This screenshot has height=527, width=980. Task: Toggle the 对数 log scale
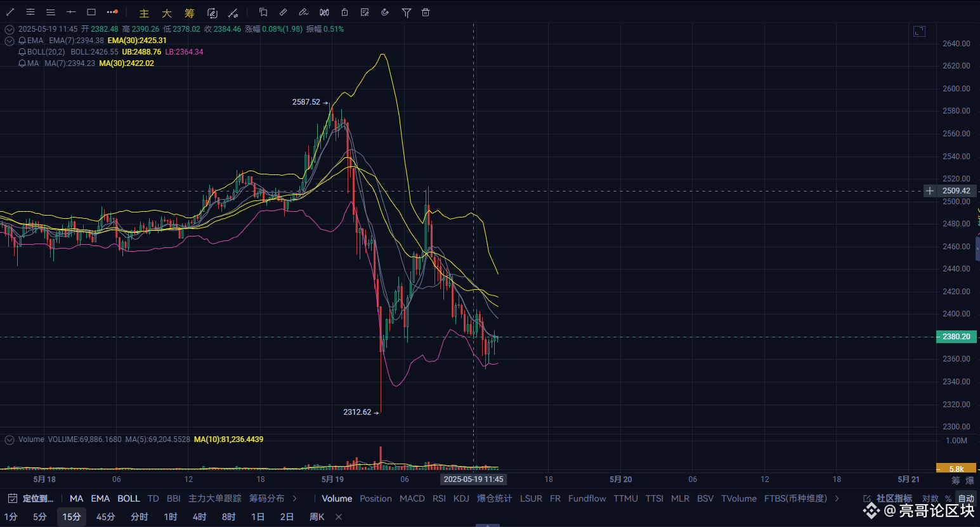click(x=931, y=498)
